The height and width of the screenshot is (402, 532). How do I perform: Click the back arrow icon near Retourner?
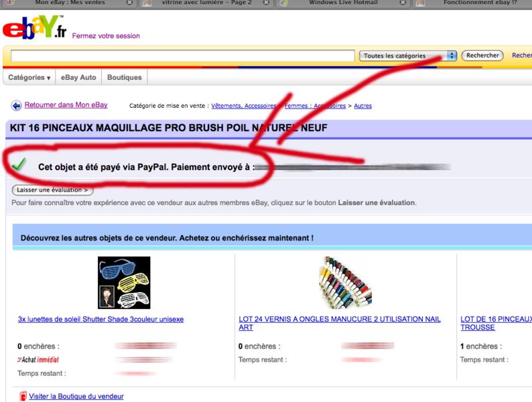(x=15, y=106)
